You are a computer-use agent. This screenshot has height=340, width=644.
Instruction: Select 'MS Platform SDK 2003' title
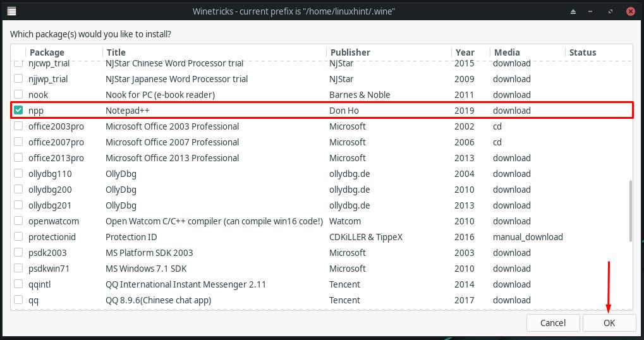coord(149,253)
